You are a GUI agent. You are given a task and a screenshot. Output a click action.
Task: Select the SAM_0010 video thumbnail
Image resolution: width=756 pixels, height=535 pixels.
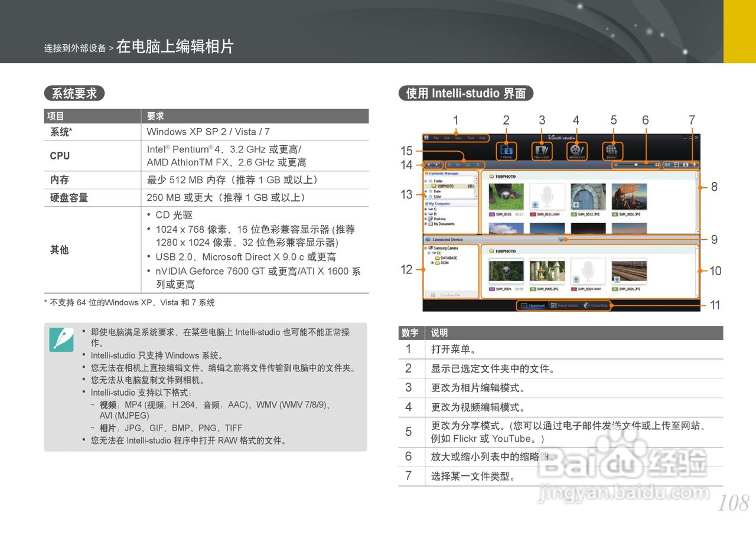click(x=506, y=197)
